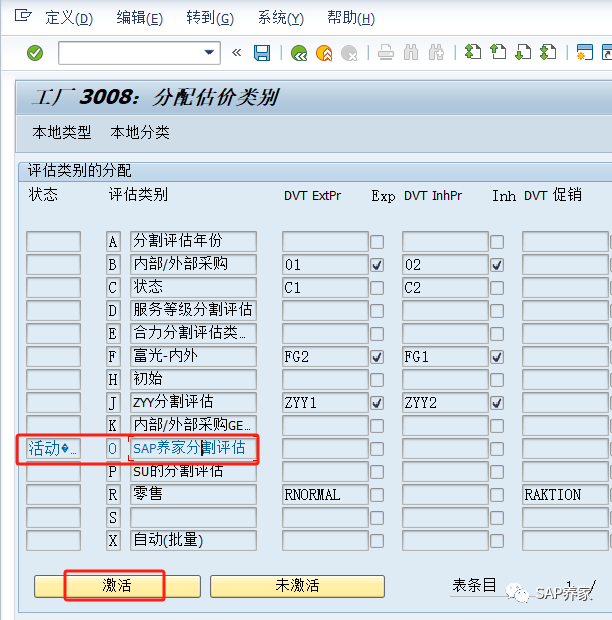Click the 服务等级分割评估 description field
This screenshot has height=620, width=612.
[193, 310]
